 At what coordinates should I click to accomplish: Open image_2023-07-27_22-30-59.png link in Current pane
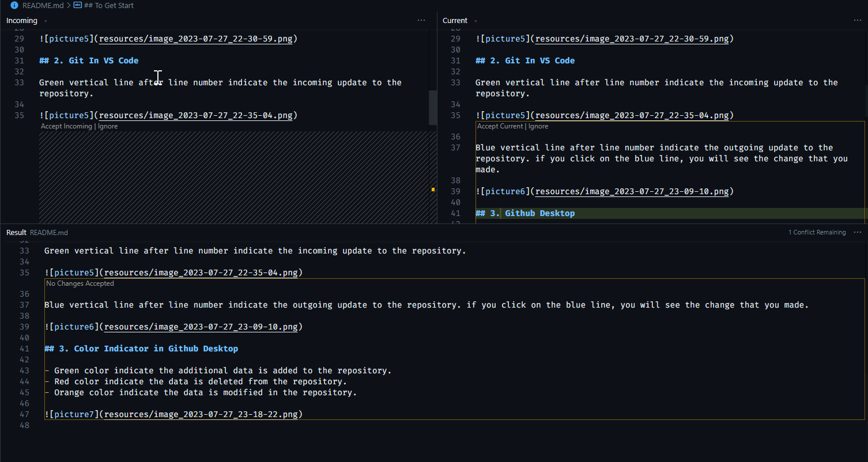[632, 39]
